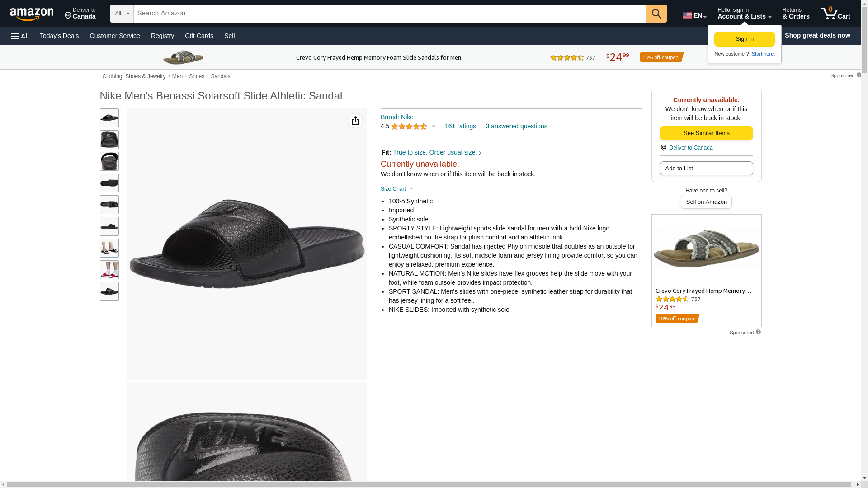Screen dimensions: 868x488
Task: Click the Deliver to Canada location icon
Action: tap(663, 148)
